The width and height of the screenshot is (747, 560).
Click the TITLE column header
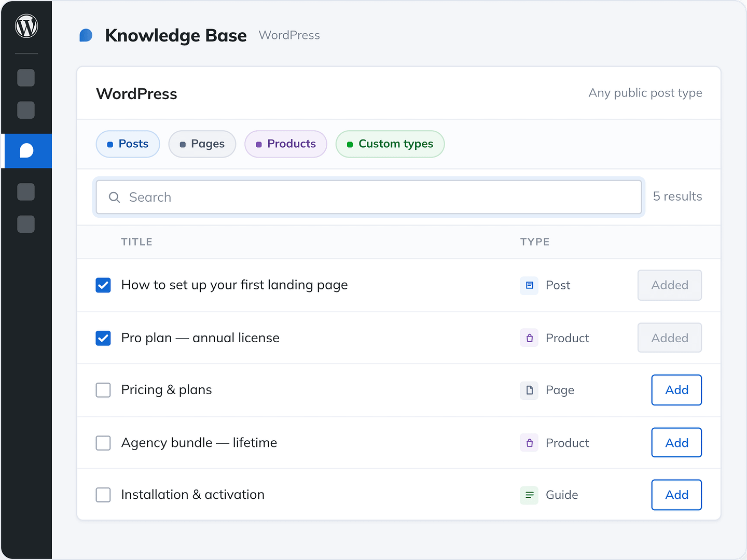tap(137, 242)
